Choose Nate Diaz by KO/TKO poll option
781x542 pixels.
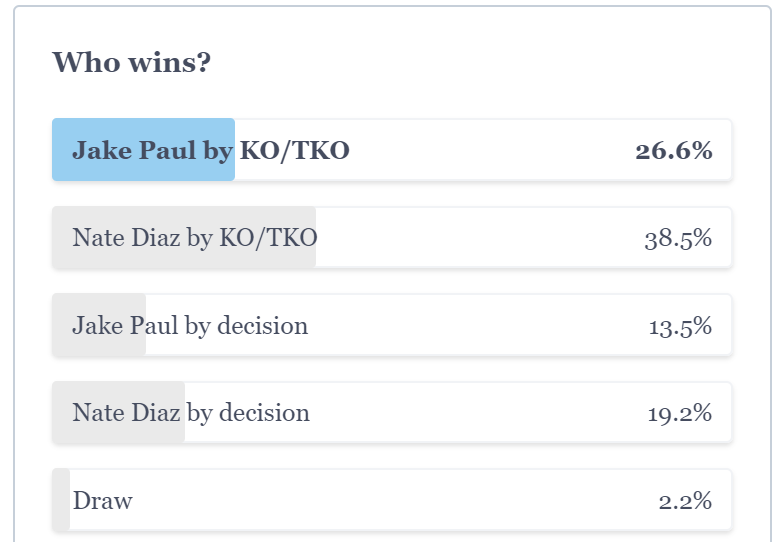392,238
